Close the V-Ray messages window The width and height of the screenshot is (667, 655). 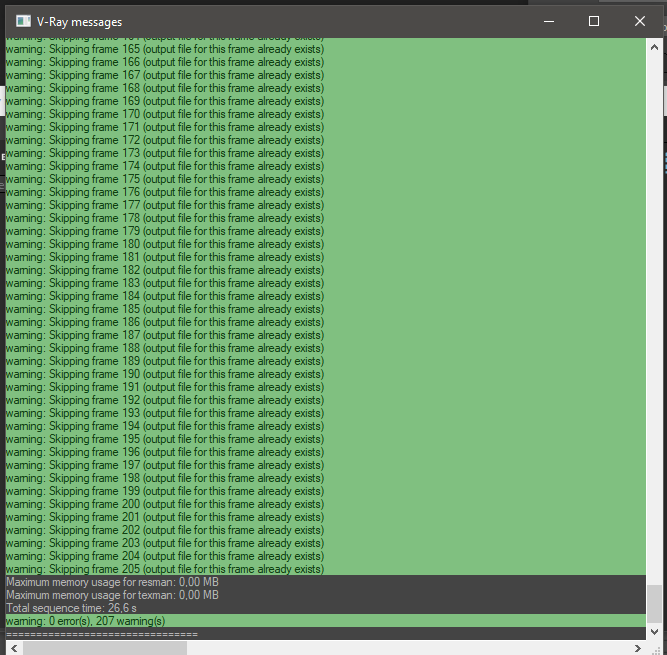pos(640,21)
